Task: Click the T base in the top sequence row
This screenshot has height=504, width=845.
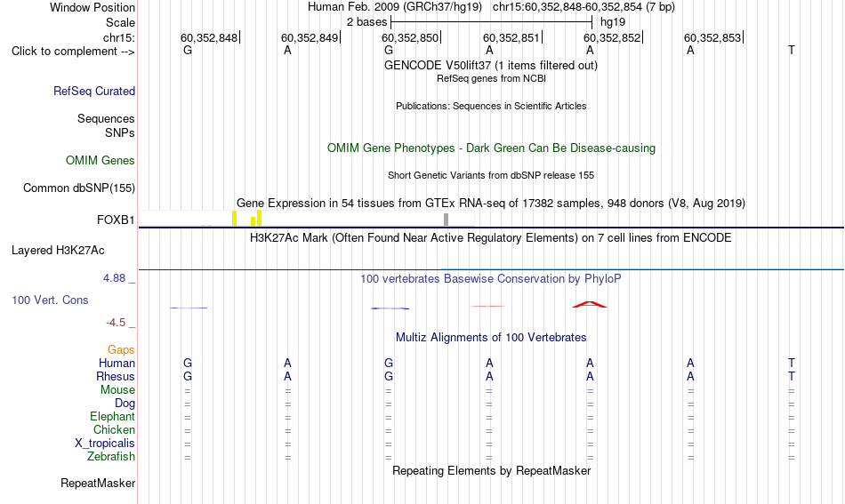Action: (791, 50)
